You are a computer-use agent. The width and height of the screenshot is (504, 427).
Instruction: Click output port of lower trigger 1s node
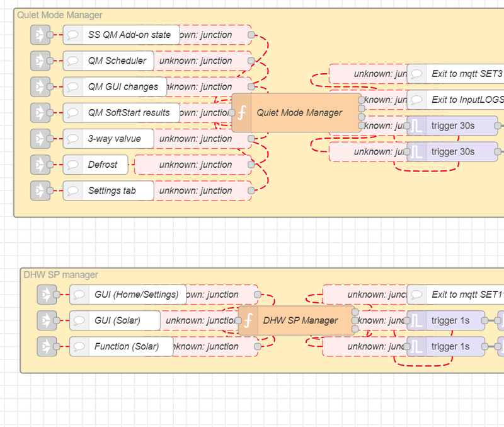coord(484,346)
